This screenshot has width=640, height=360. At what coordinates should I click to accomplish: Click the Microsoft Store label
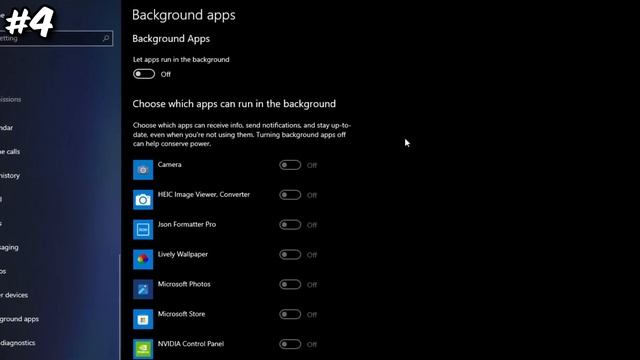click(x=181, y=314)
